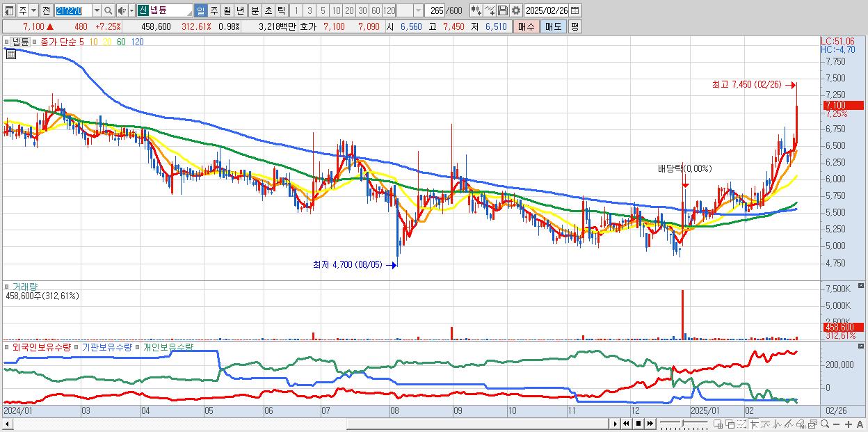
Task: Open chart settings with the gear icon
Action: (x=516, y=10)
